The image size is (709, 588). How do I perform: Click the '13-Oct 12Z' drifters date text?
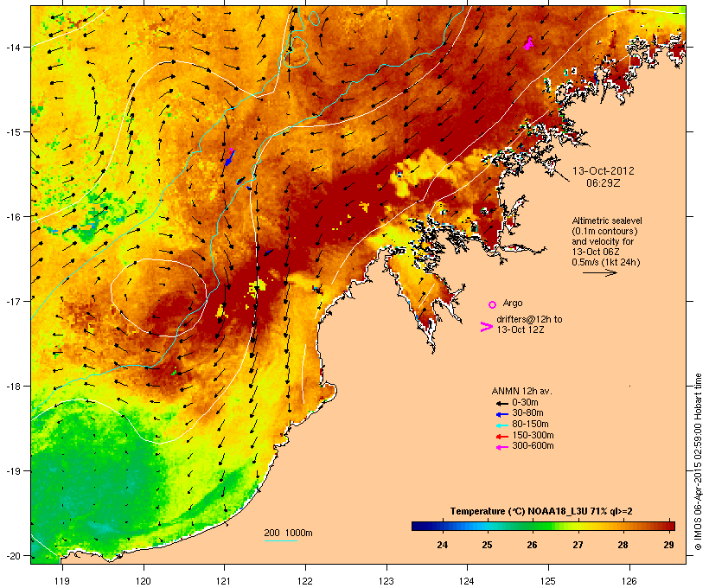(x=520, y=329)
